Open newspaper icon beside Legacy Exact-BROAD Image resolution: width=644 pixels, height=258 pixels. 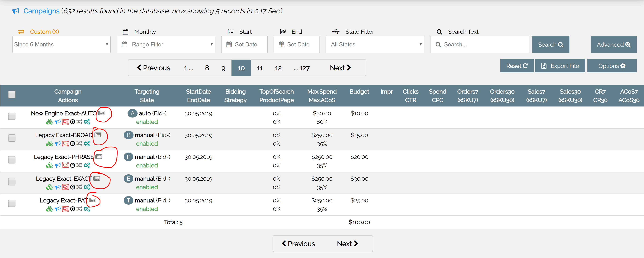pyautogui.click(x=97, y=135)
